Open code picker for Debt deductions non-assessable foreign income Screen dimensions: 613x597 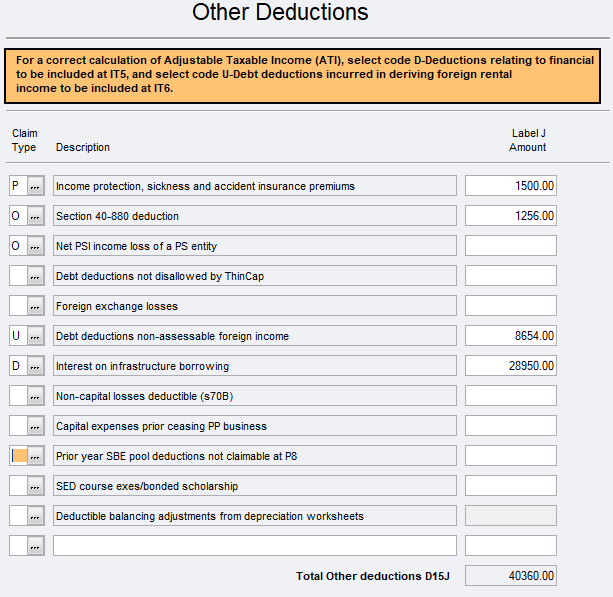click(x=36, y=336)
